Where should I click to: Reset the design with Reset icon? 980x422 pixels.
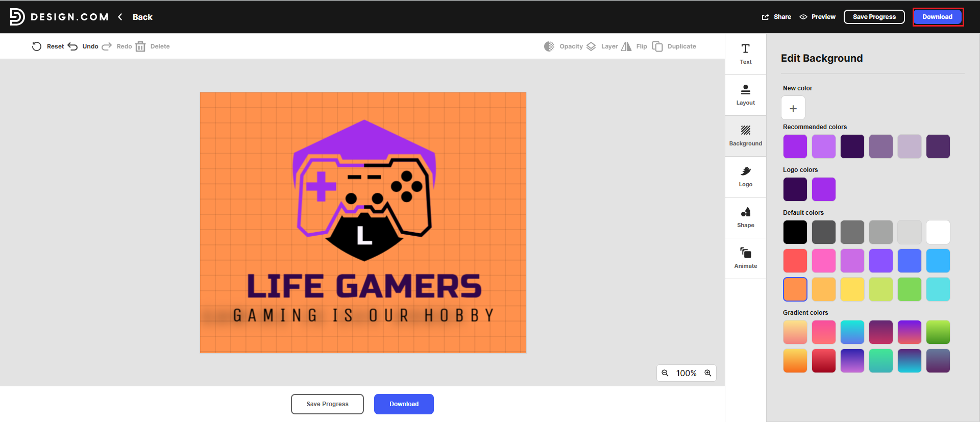click(37, 46)
